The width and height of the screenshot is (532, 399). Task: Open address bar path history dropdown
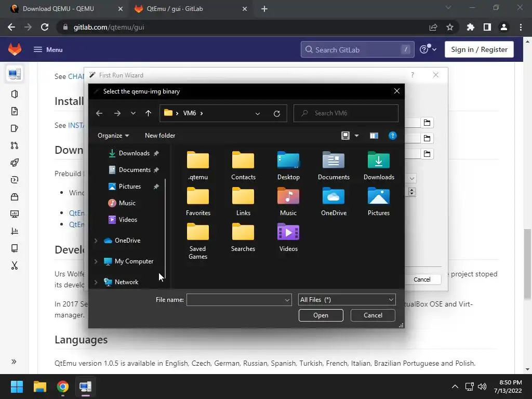tap(258, 114)
